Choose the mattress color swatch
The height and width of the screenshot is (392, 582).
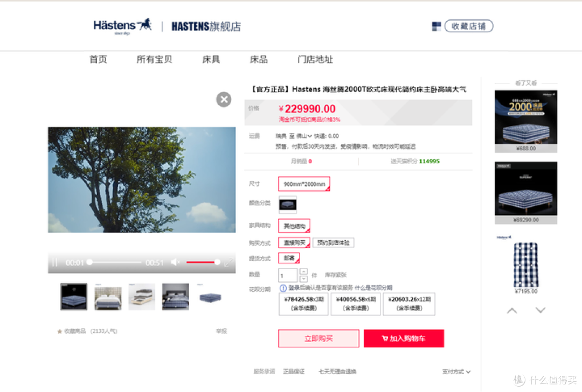[288, 205]
